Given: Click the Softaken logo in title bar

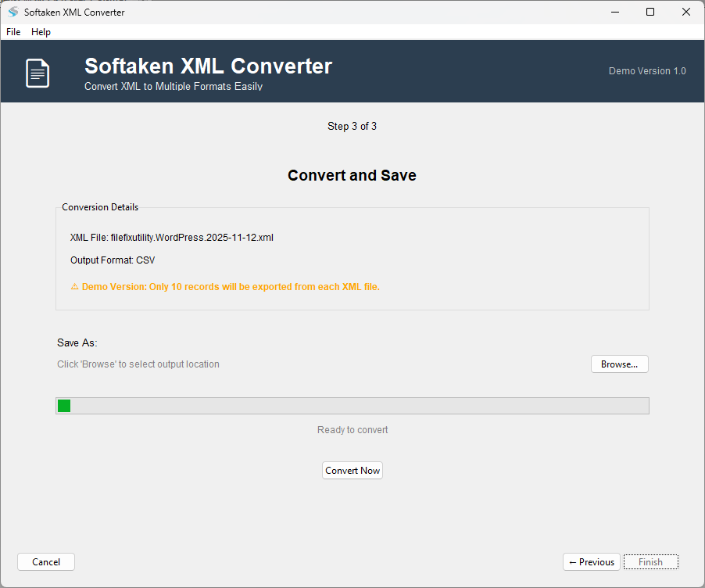Looking at the screenshot, I should click(x=13, y=12).
